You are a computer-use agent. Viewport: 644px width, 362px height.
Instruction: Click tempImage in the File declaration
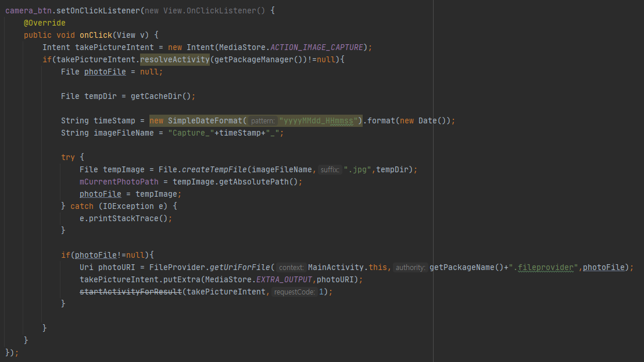pyautogui.click(x=124, y=169)
